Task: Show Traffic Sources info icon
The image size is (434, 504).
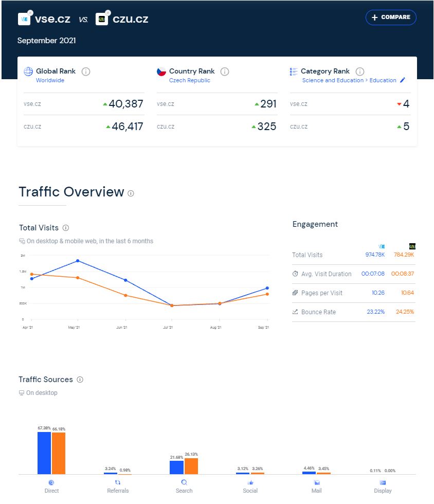Action: coord(80,380)
